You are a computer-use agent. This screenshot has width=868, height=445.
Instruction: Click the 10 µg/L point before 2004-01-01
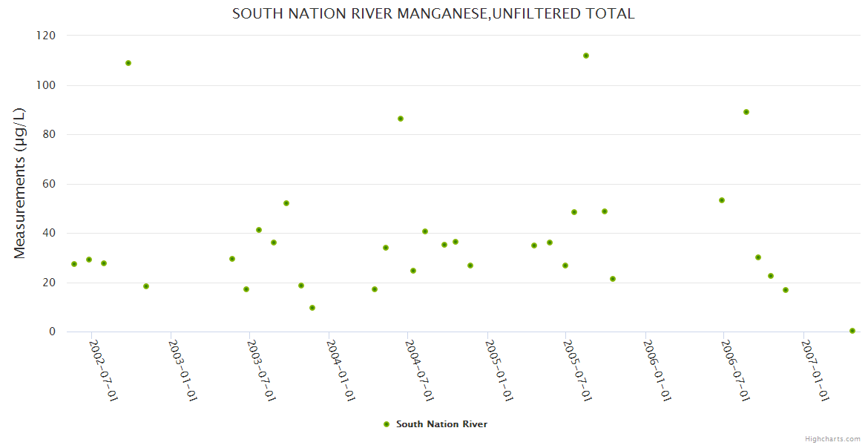(312, 308)
